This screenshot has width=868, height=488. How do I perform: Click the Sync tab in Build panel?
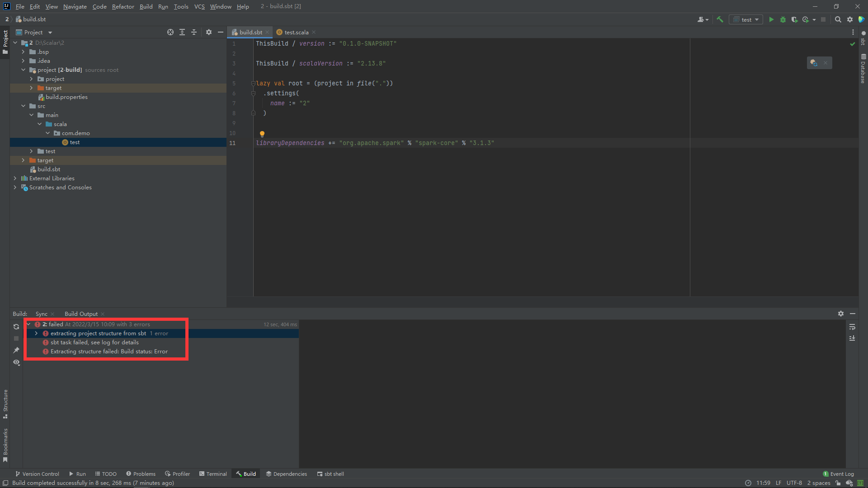41,314
